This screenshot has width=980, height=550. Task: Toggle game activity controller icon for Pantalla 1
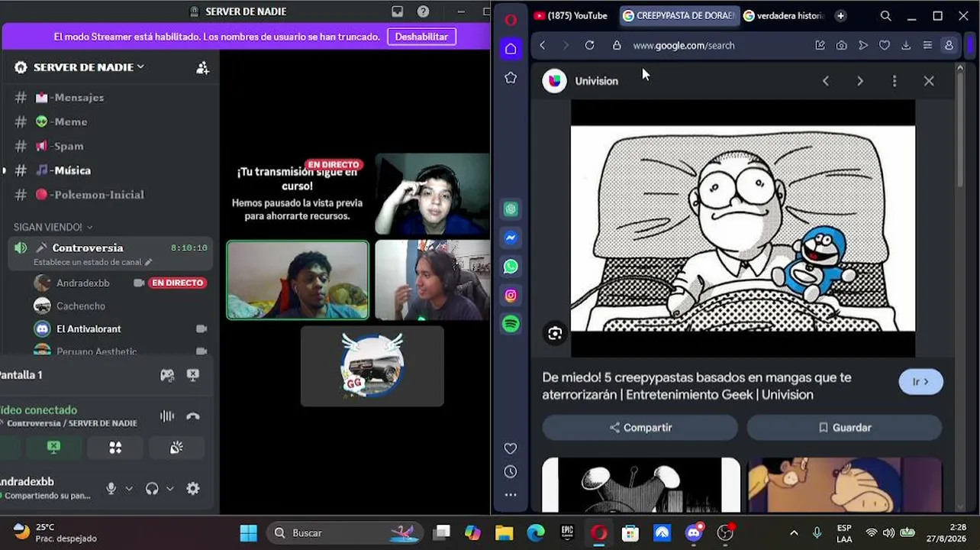(x=167, y=375)
